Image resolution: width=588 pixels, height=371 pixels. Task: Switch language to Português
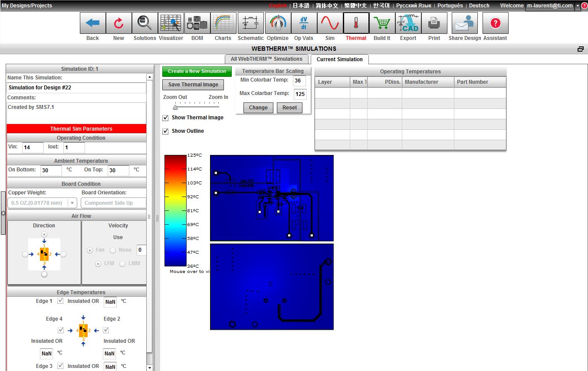tap(450, 6)
